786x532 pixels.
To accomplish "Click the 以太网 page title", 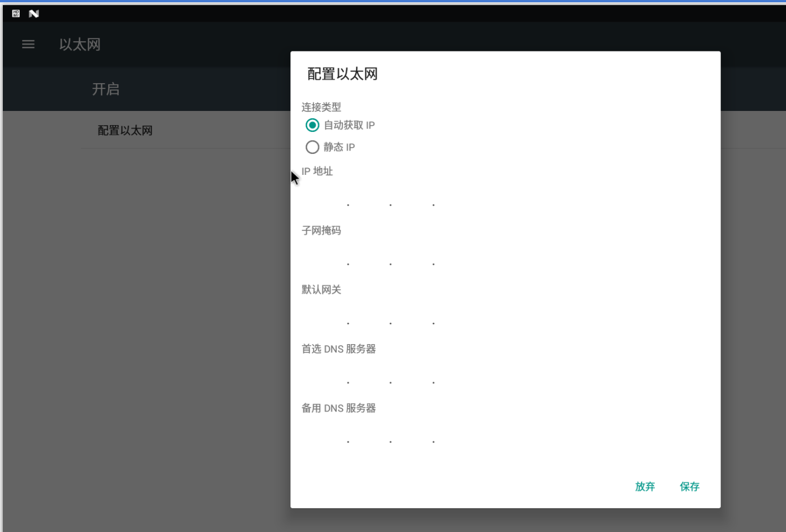I will point(80,45).
